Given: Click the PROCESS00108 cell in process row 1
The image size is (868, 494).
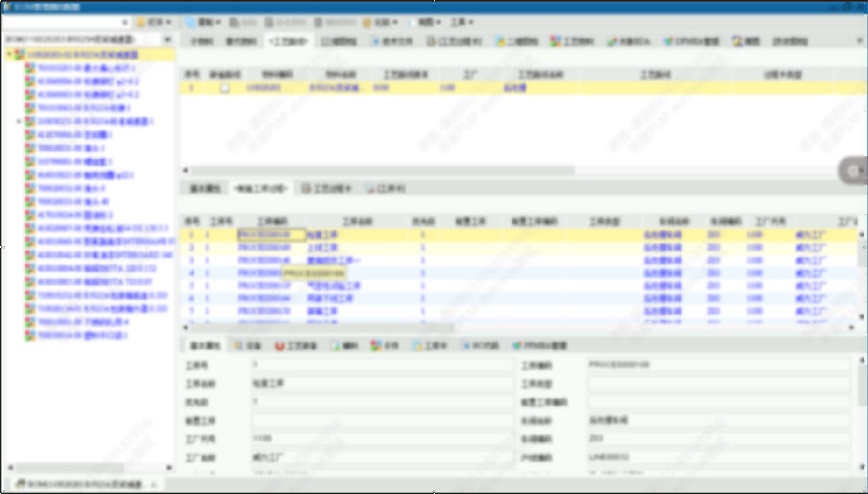Looking at the screenshot, I should (271, 234).
